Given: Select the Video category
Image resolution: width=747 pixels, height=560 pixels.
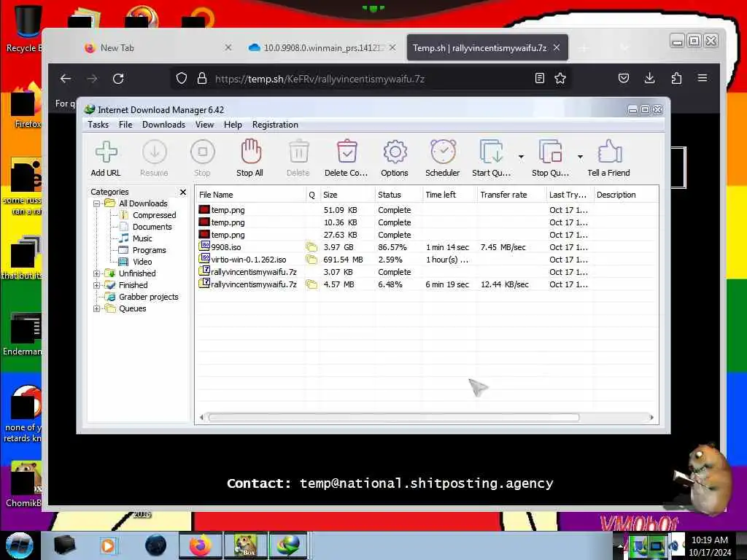Looking at the screenshot, I should [x=142, y=262].
